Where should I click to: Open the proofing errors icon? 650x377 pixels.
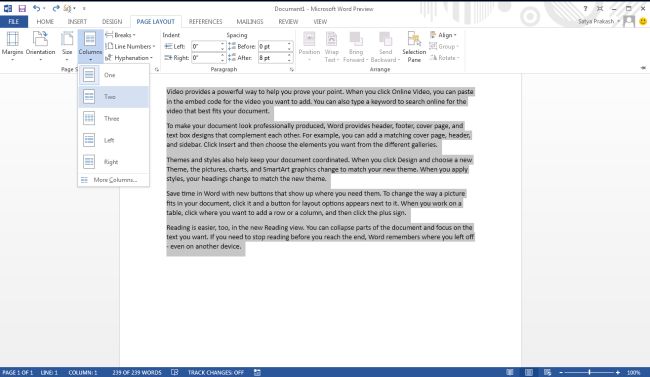tap(175, 372)
